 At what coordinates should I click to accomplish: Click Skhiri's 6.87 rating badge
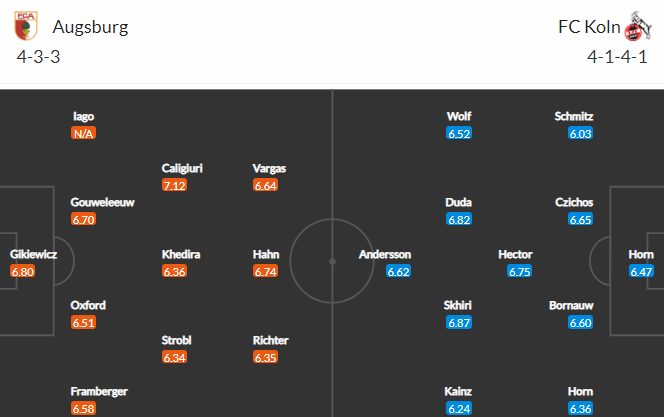[459, 323]
